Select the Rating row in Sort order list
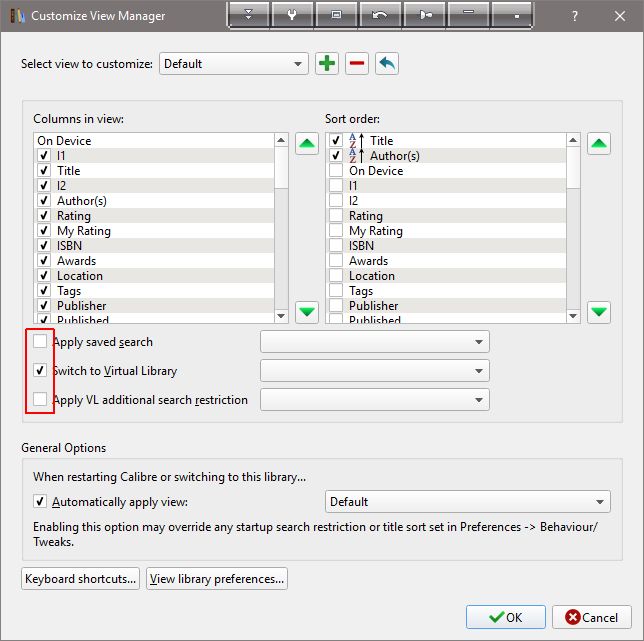This screenshot has height=641, width=644. [x=446, y=216]
